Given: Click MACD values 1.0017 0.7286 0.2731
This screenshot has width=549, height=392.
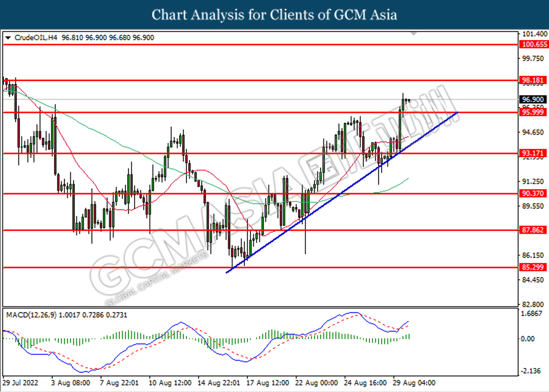Looking at the screenshot, I should click(93, 315).
